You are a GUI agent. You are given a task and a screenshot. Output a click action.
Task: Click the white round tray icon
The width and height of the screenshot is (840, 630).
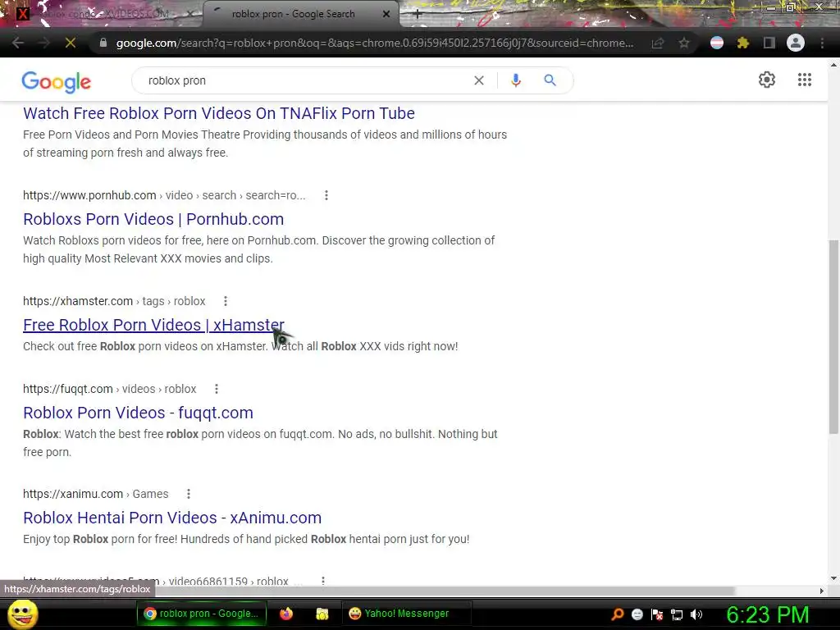tap(637, 614)
